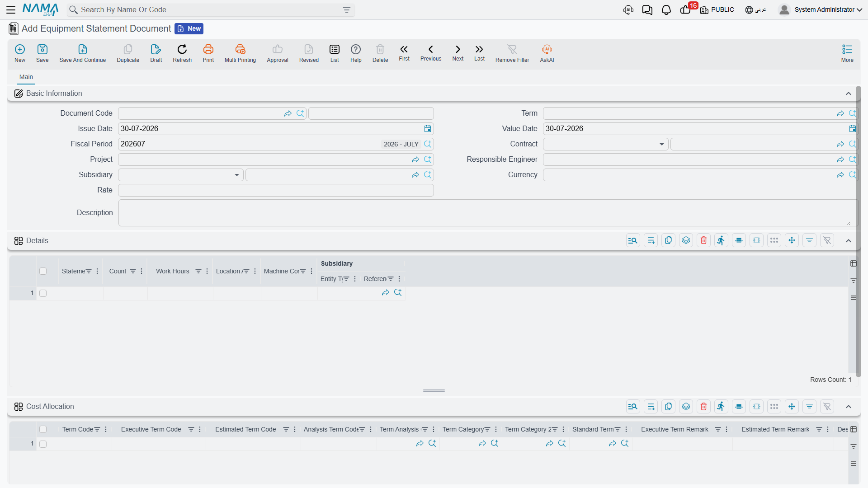Click the delete rows icon in Details toolbar

[x=703, y=240]
